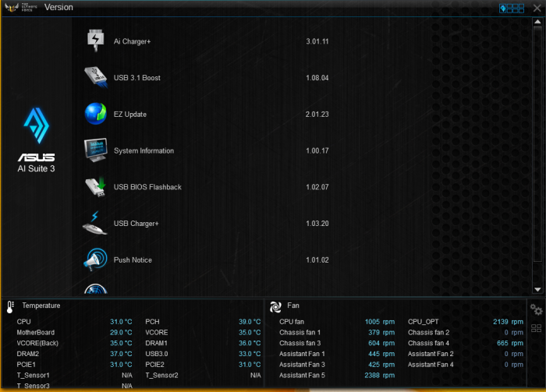Click the scrollbar down arrow
546x392 pixels.
pyautogui.click(x=537, y=289)
